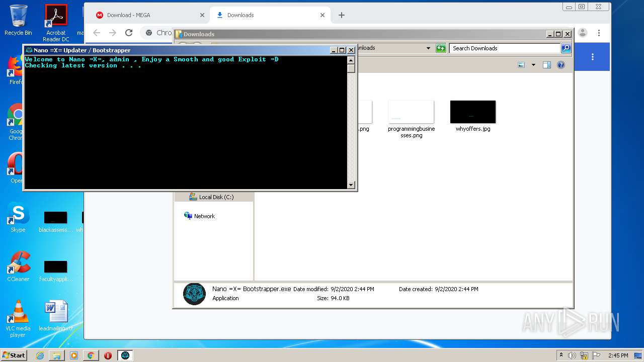Switch to Chrome via its taskbar icon
Screen dimensions: 644x362
[91, 355]
